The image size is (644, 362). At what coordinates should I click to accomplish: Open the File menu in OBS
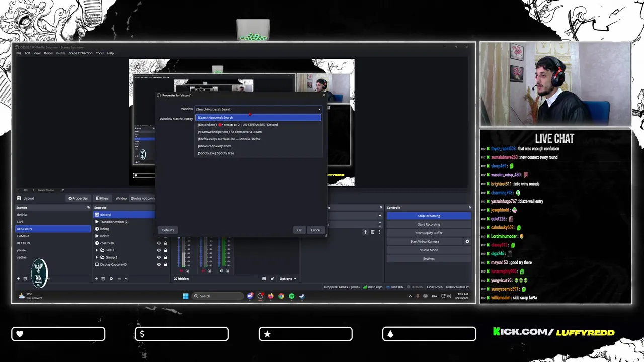click(x=19, y=53)
